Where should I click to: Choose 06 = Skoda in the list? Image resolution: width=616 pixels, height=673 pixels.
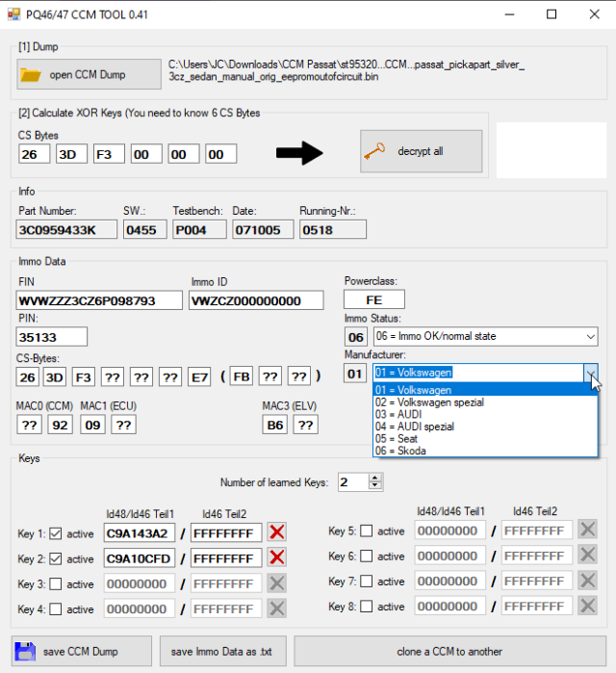[x=399, y=451]
